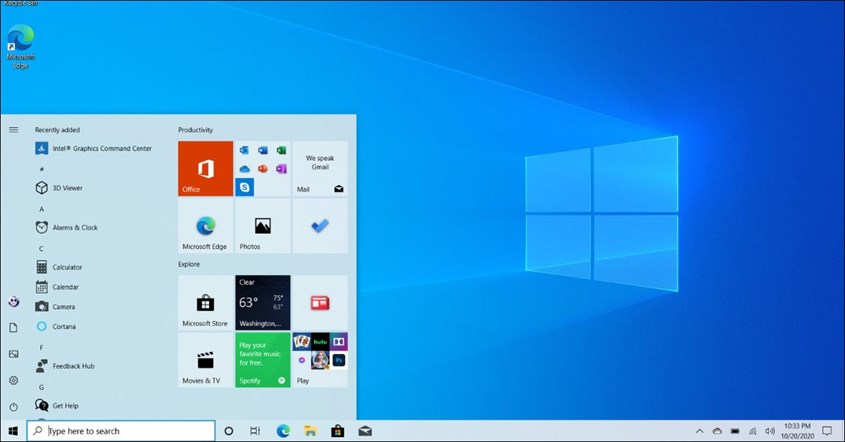Open Alarms & Clock app

[x=67, y=227]
